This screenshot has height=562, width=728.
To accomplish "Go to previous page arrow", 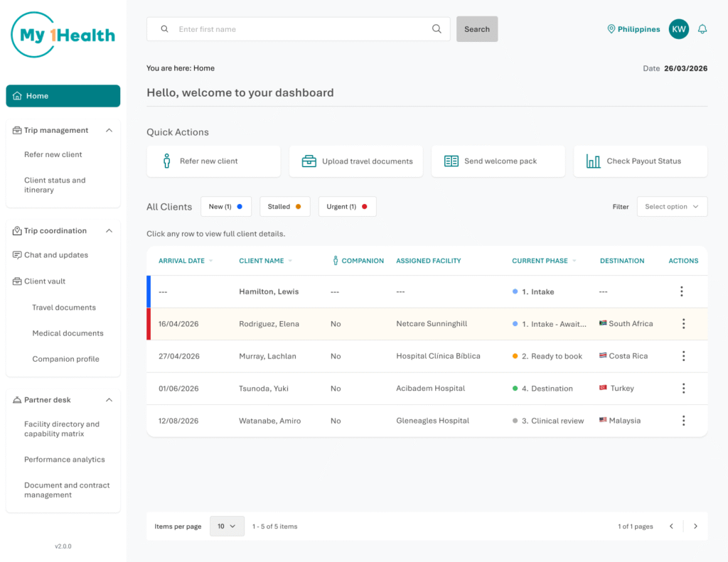I will click(x=671, y=526).
